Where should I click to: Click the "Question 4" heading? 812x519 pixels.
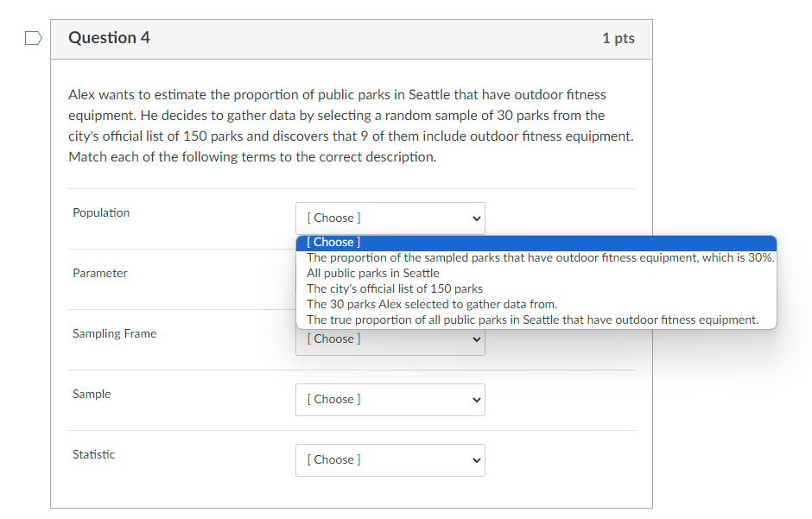coord(109,38)
